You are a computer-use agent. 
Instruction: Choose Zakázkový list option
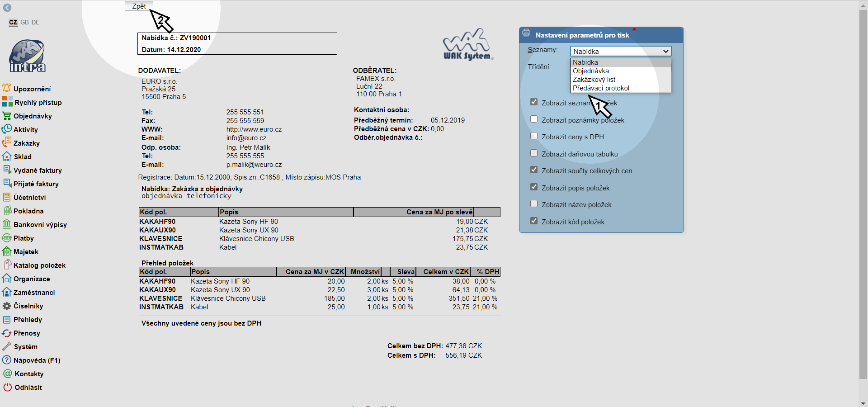pyautogui.click(x=621, y=80)
